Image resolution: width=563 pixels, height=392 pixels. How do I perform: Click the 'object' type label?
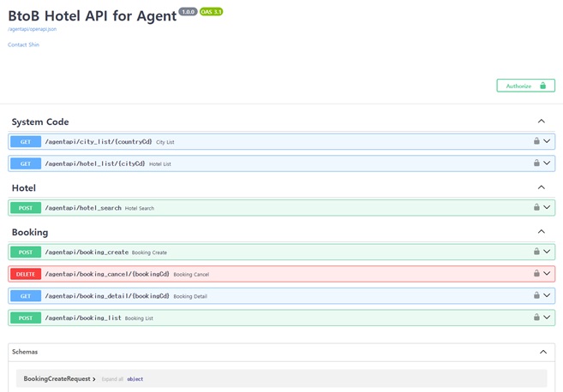[x=135, y=379]
